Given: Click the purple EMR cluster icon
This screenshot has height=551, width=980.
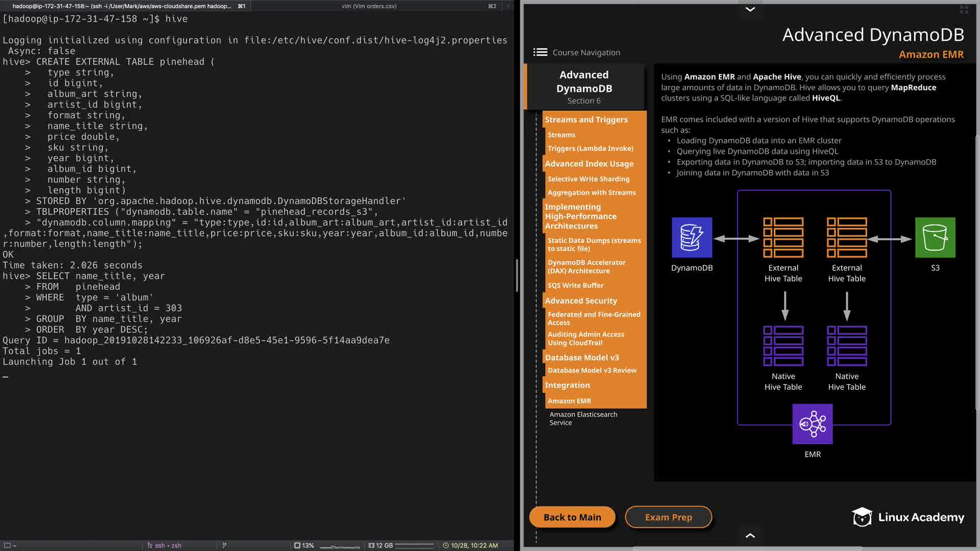Looking at the screenshot, I should tap(812, 424).
